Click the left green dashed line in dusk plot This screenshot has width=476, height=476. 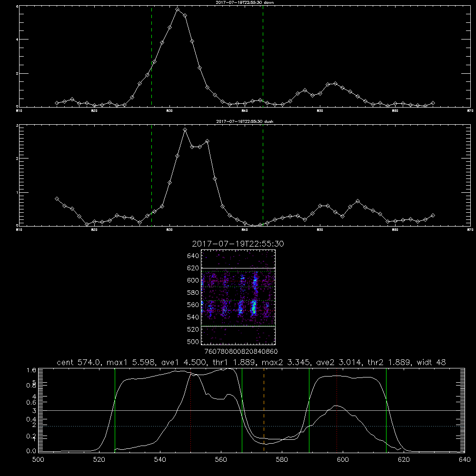point(151,175)
